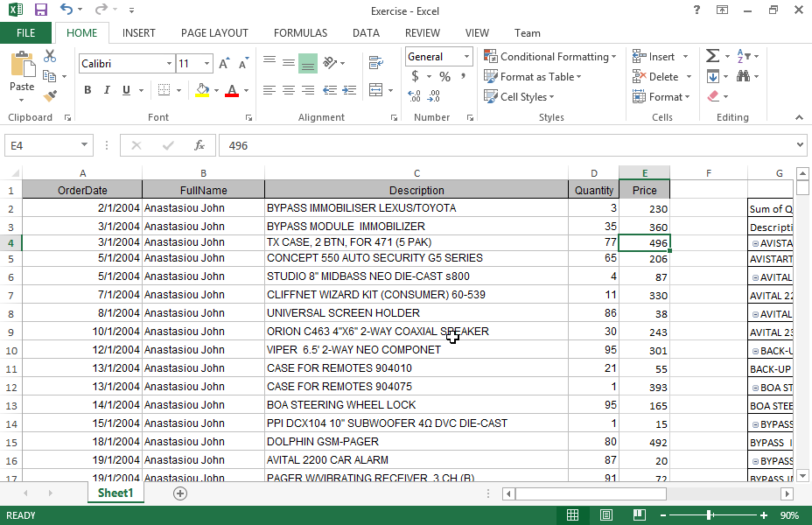Image resolution: width=812 pixels, height=525 pixels.
Task: Open the Calibri font name dropdown
Action: coord(169,64)
